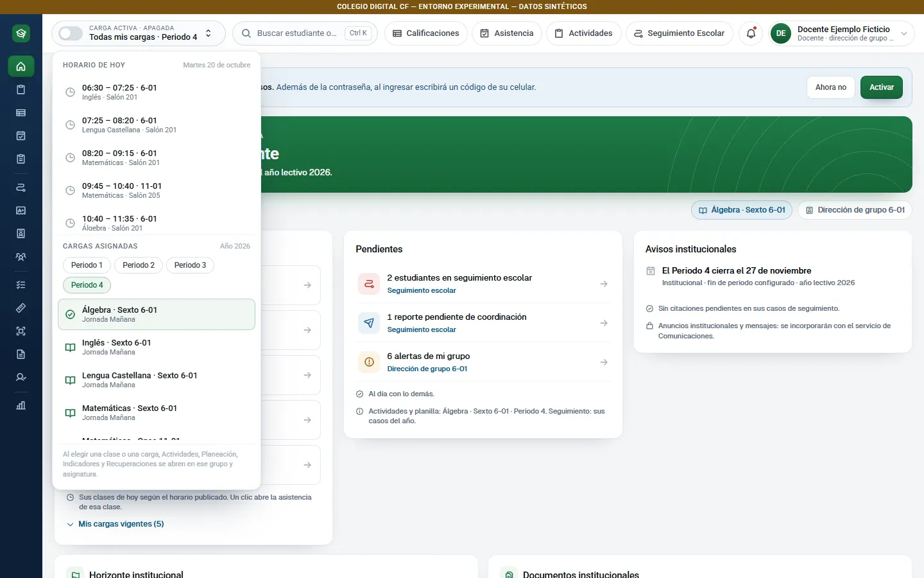Click the school logo icon at top left

(21, 33)
